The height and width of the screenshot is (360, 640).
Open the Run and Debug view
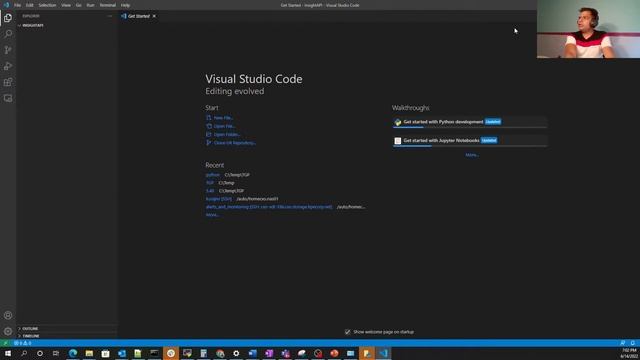tap(8, 66)
